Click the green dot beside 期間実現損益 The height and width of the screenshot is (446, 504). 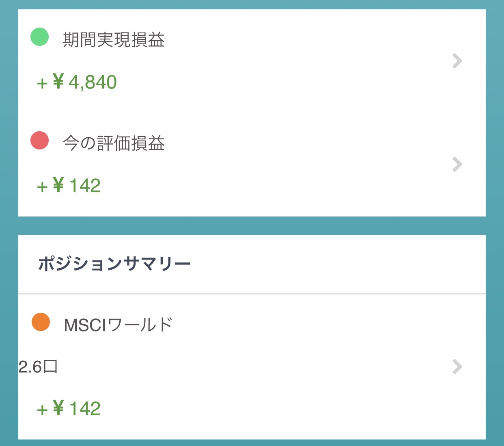pos(40,37)
